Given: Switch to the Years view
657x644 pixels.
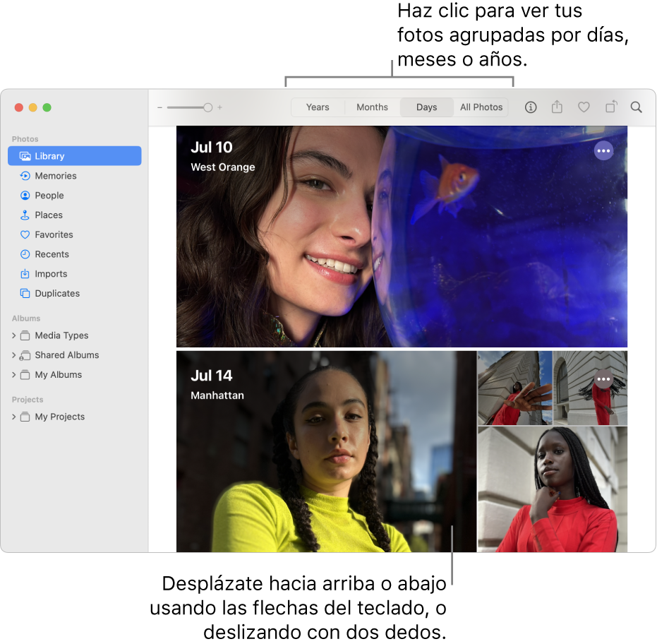Looking at the screenshot, I should (318, 107).
